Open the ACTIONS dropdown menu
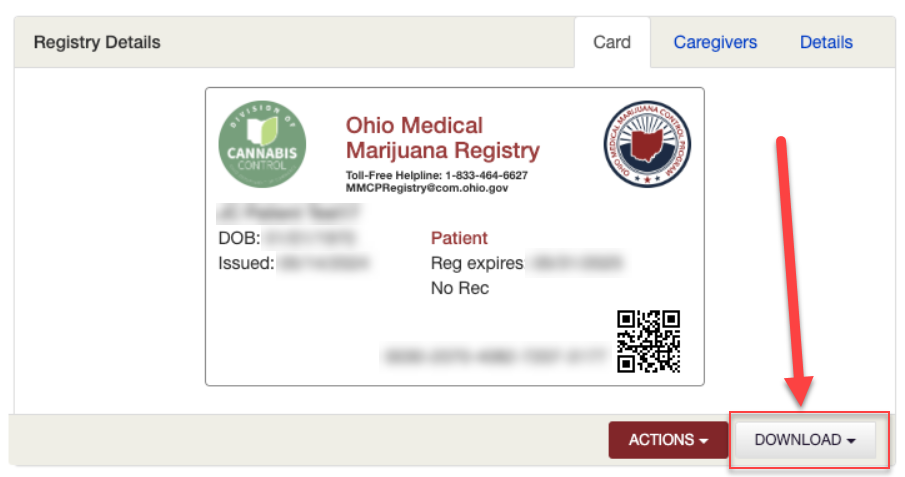Screen dimensions: 905x477 (668, 440)
